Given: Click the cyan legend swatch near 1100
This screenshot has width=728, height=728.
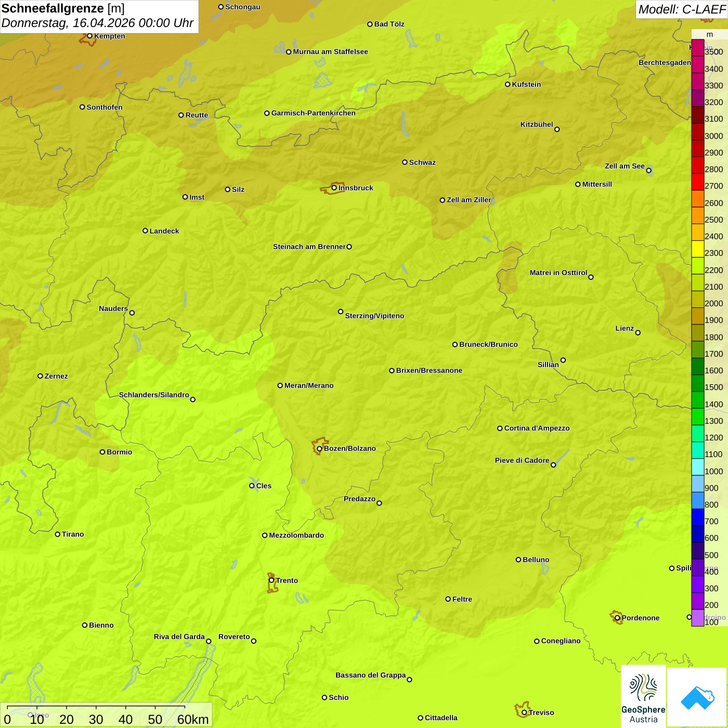Looking at the screenshot, I should tap(697, 450).
